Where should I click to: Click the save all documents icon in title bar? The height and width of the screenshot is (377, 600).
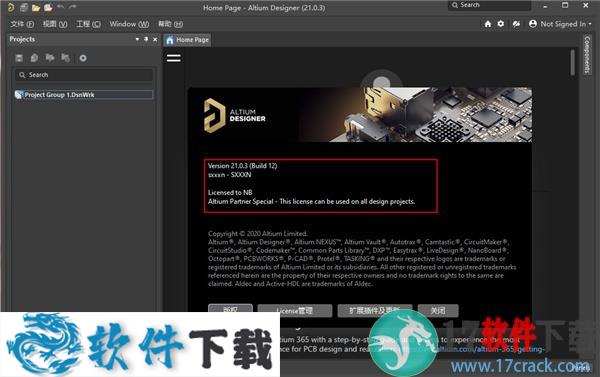click(x=24, y=7)
